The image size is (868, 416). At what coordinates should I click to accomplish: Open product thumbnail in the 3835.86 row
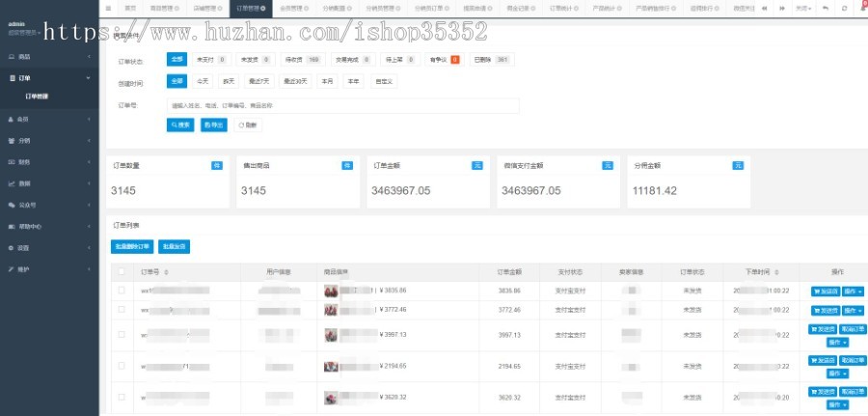[x=331, y=291]
